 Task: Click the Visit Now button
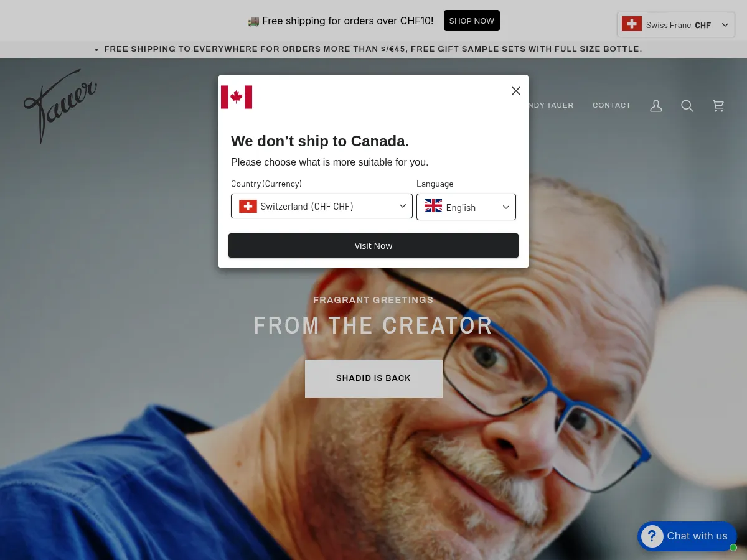374,245
